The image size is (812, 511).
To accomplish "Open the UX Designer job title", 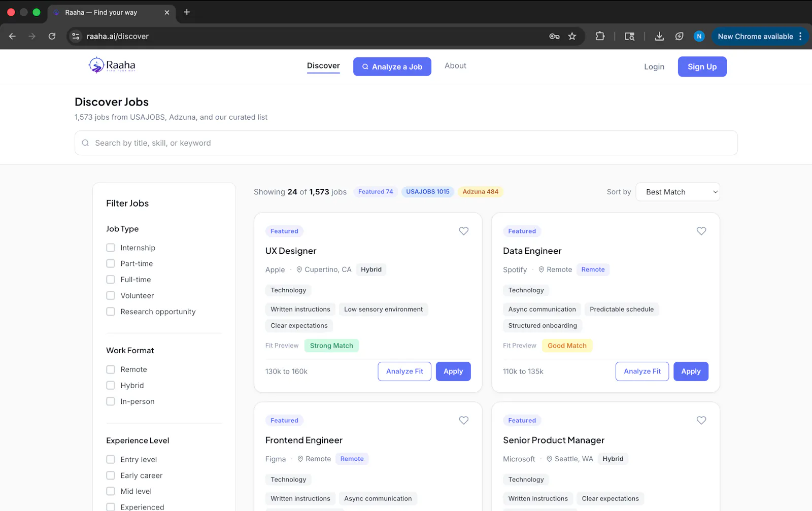I will (291, 251).
